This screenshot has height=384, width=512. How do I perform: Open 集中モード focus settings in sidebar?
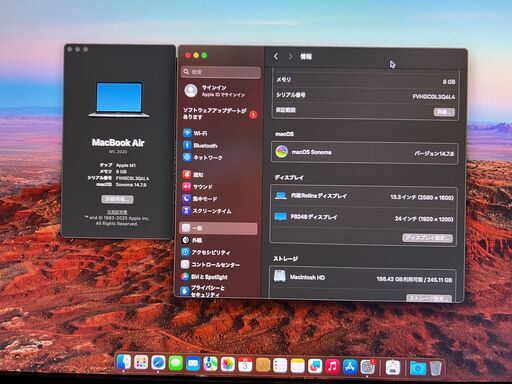[x=219, y=199]
